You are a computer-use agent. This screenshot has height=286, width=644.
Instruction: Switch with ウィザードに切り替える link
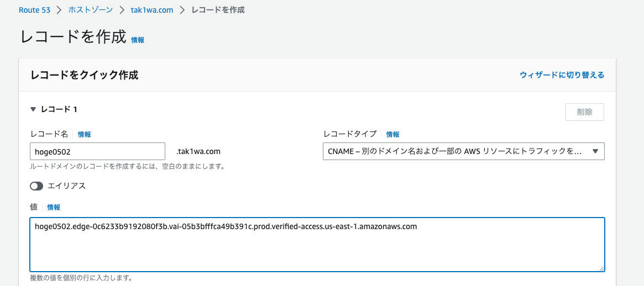pos(562,75)
